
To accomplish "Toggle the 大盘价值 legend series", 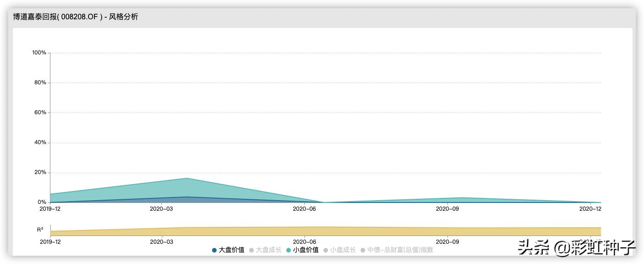I will pos(228,250).
